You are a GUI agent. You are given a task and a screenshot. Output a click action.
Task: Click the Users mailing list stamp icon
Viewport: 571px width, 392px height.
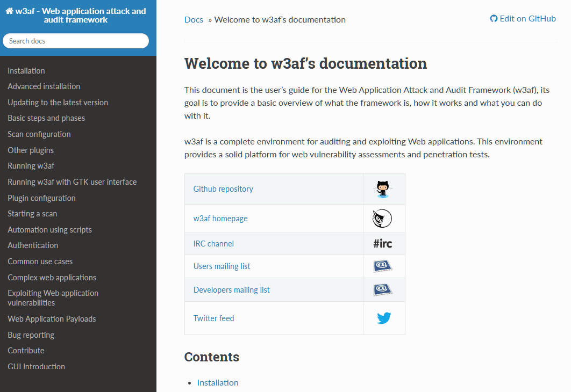[x=382, y=266]
